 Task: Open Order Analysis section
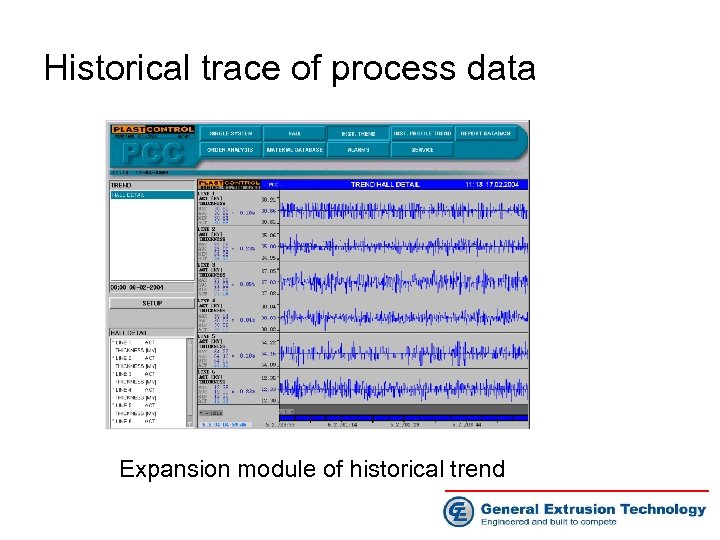tap(231, 150)
